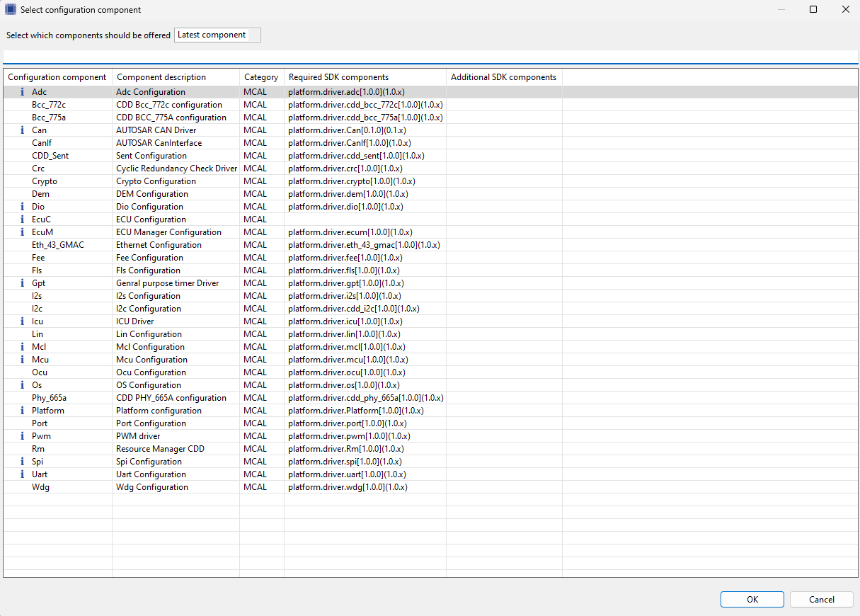View info for the Dio configuration
The height and width of the screenshot is (616, 860).
pyautogui.click(x=21, y=206)
